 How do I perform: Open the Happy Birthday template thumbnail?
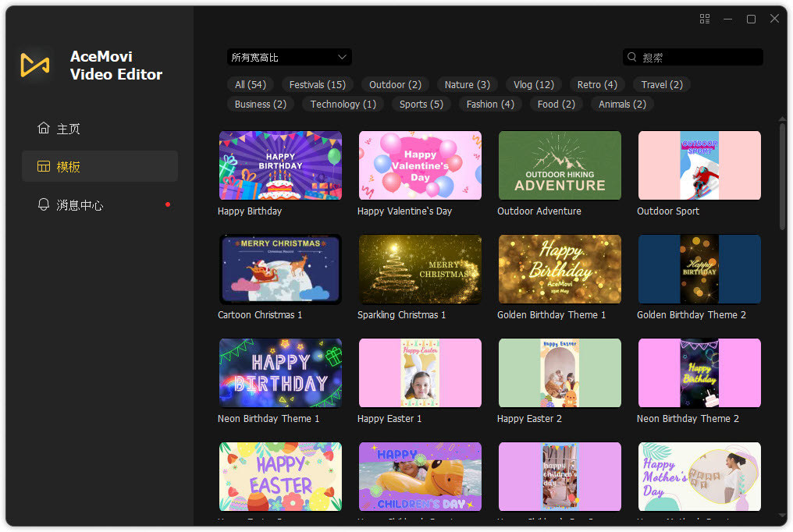click(280, 165)
